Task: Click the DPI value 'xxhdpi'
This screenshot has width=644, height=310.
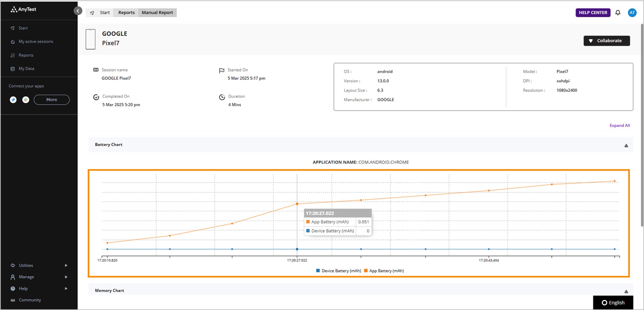Action: tap(563, 81)
